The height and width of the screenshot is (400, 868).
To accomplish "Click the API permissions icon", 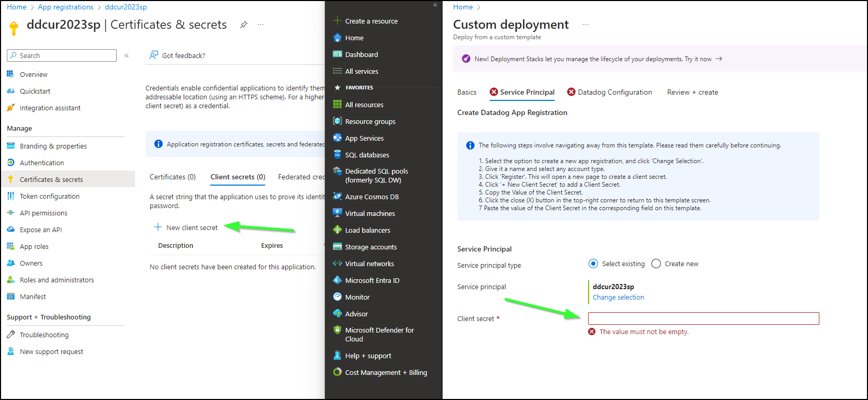I will 10,213.
